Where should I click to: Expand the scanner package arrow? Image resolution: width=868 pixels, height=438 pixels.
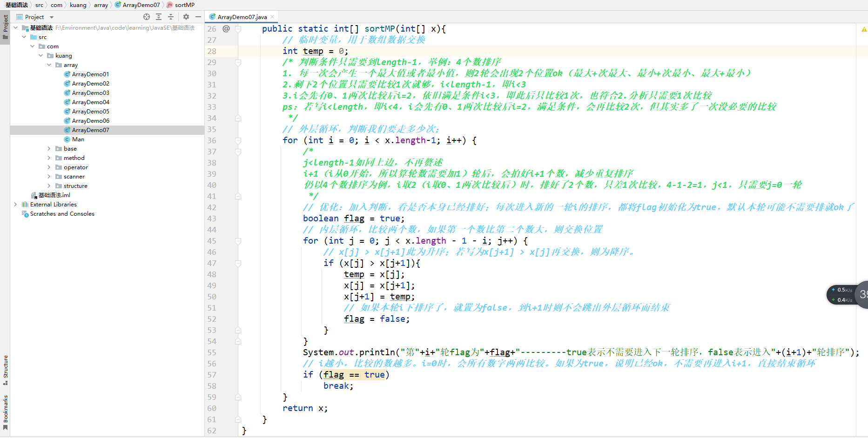(49, 177)
